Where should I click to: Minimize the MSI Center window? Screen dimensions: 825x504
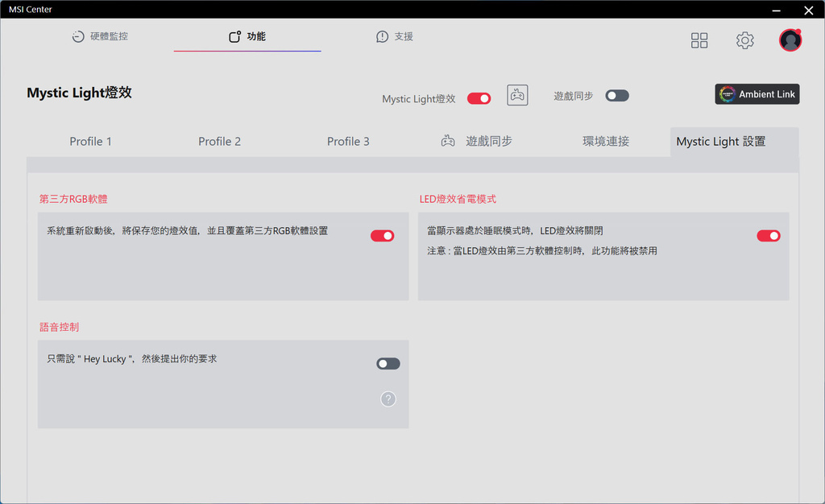pyautogui.click(x=776, y=10)
